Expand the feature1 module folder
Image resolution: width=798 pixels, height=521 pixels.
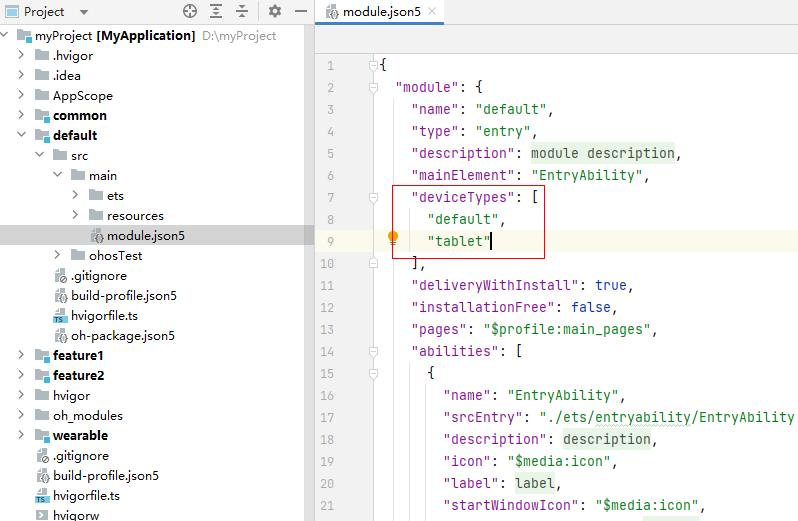tap(21, 356)
